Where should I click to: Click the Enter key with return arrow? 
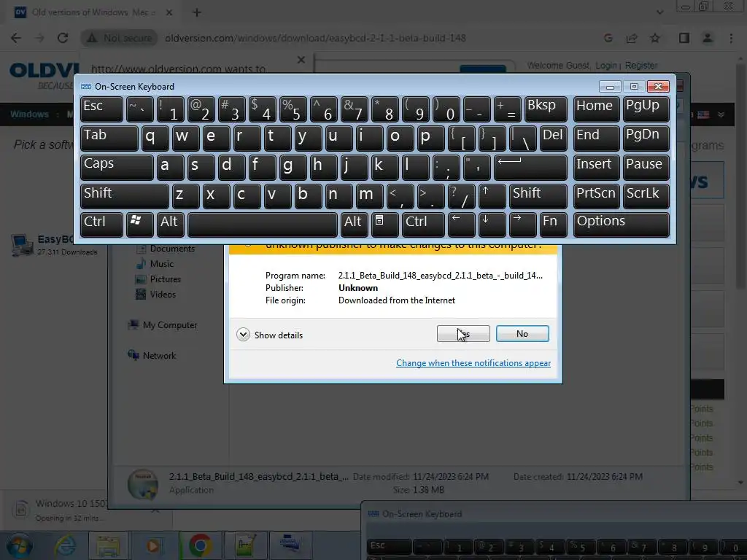pos(530,167)
